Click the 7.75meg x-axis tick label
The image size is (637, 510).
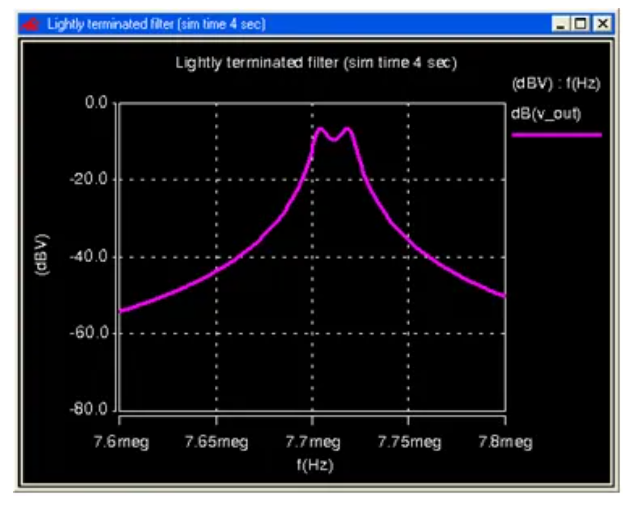pyautogui.click(x=408, y=441)
